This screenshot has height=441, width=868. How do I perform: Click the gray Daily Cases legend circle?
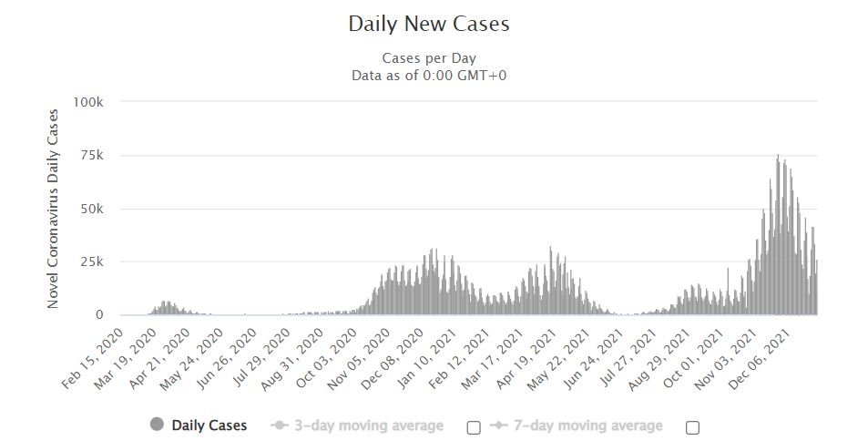coord(158,425)
